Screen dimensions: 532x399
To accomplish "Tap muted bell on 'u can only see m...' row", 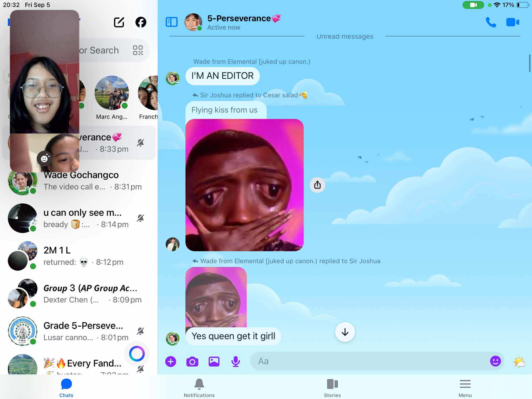I will pyautogui.click(x=141, y=218).
